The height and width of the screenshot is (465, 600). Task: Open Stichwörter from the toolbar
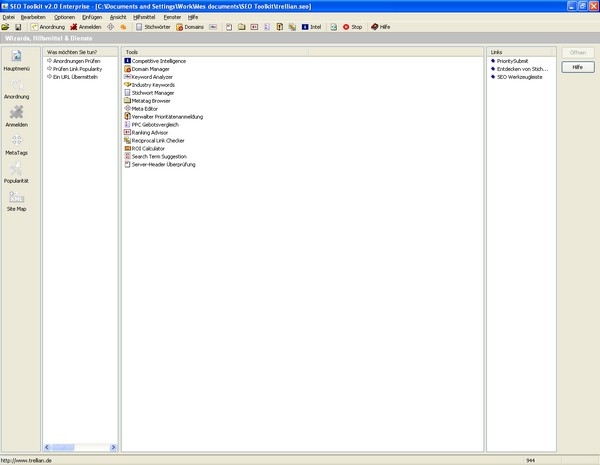click(x=153, y=27)
